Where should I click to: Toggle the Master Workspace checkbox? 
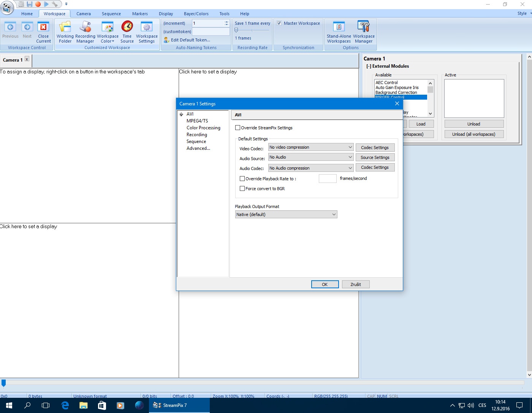279,23
